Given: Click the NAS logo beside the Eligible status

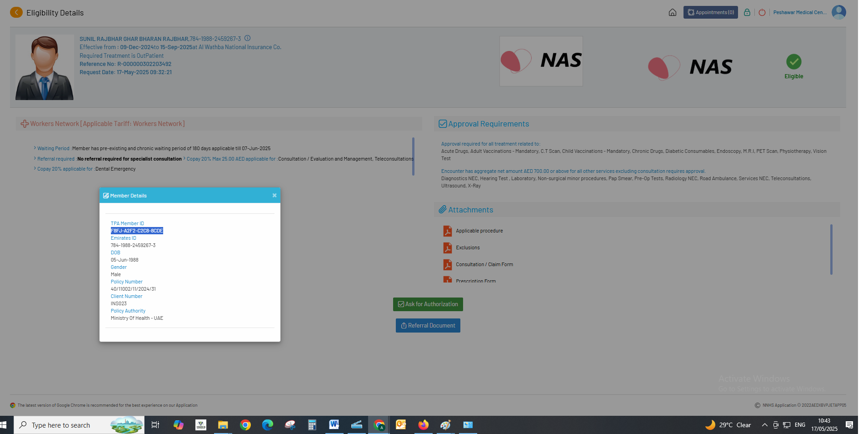Looking at the screenshot, I should 690,67.
